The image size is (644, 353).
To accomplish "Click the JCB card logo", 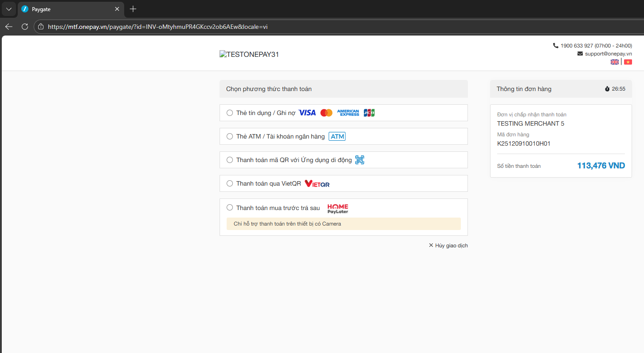I will click(369, 113).
